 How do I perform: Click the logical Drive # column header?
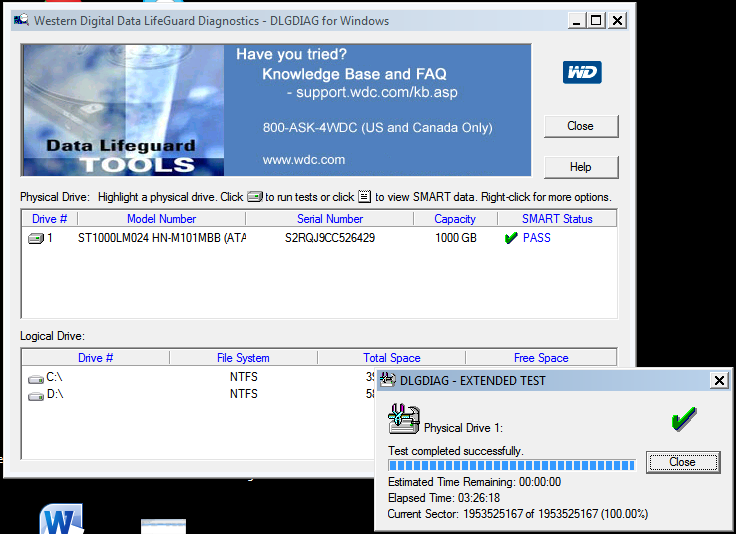[95, 358]
